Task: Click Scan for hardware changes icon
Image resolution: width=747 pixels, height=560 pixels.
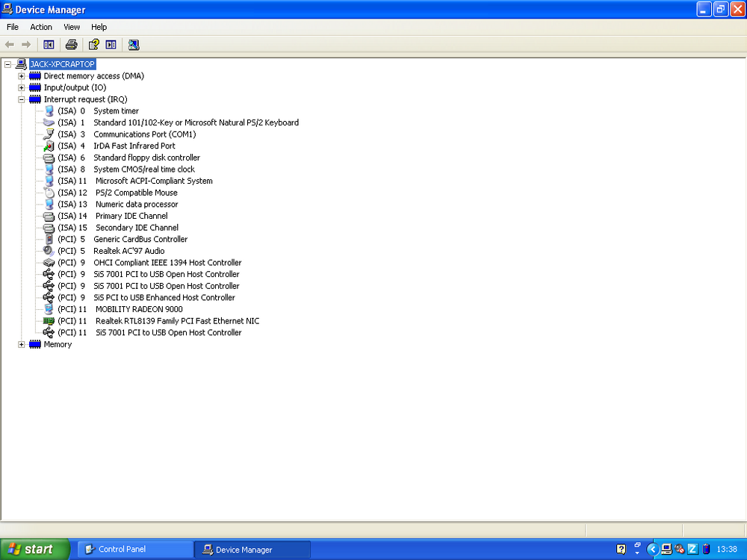Action: (134, 45)
